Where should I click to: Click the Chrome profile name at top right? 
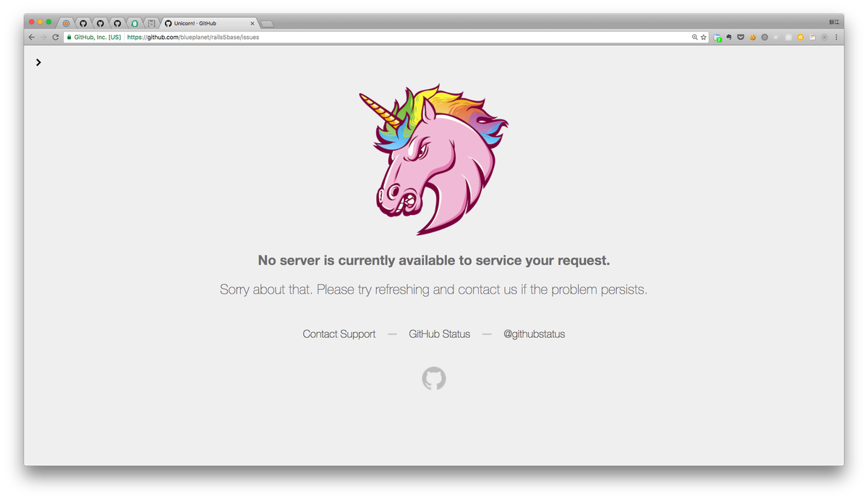[834, 22]
